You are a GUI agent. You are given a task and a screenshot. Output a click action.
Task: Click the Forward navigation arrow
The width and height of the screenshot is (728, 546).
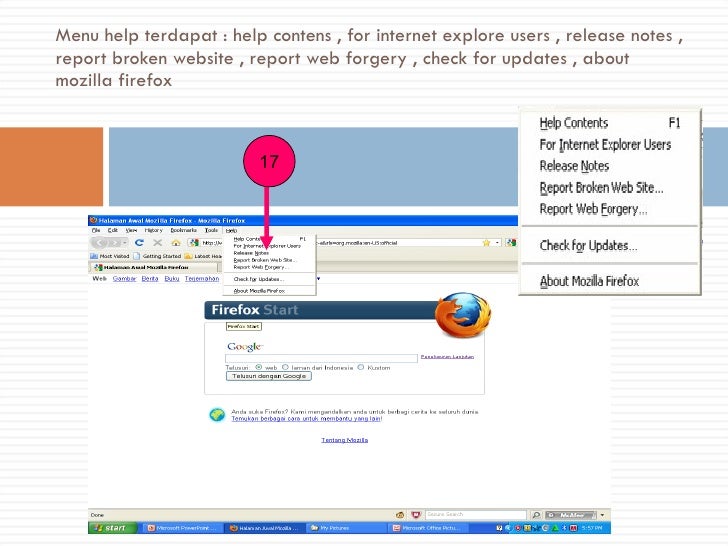(114, 242)
